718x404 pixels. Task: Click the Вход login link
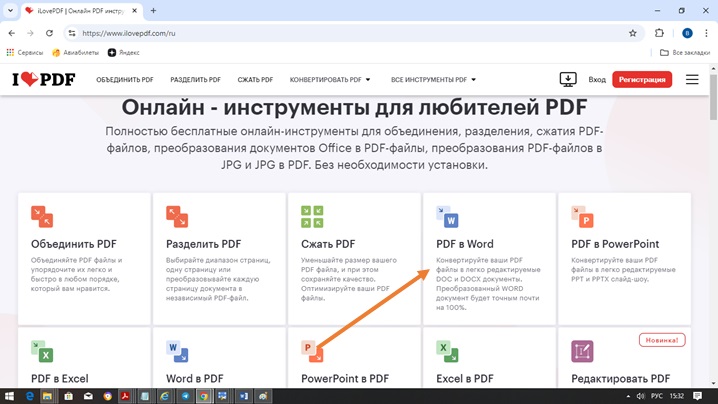coord(597,79)
